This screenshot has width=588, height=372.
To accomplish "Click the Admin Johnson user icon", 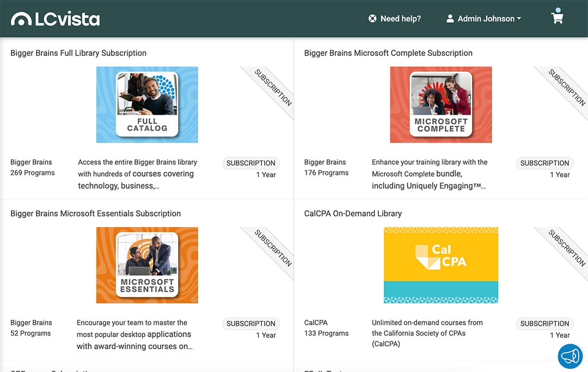I will pyautogui.click(x=450, y=18).
